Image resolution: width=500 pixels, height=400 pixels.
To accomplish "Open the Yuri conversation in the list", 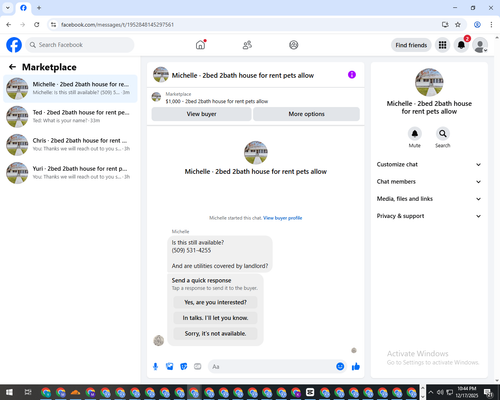I will (70, 173).
